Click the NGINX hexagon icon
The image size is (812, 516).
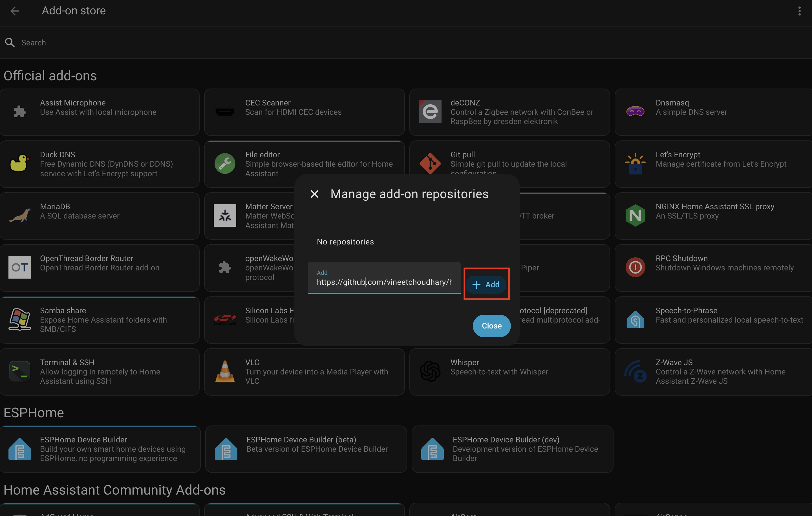635,215
